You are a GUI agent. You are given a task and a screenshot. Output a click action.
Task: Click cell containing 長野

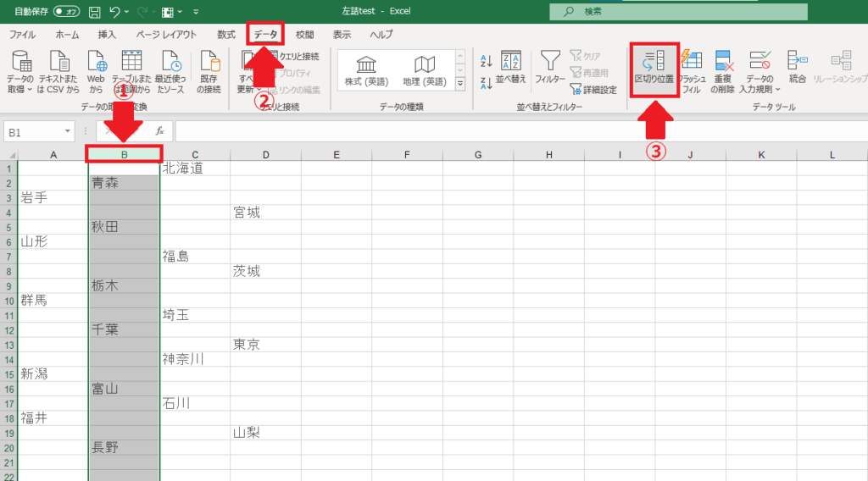(x=124, y=448)
